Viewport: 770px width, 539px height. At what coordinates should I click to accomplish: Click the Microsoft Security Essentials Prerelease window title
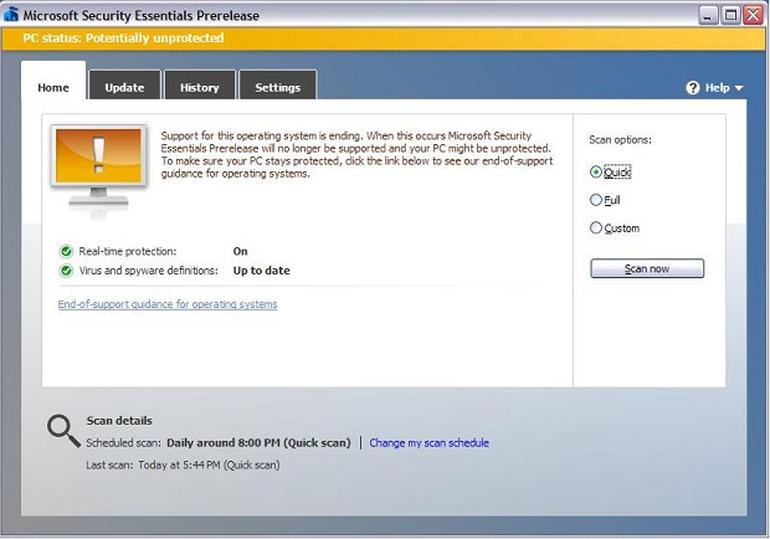point(141,16)
